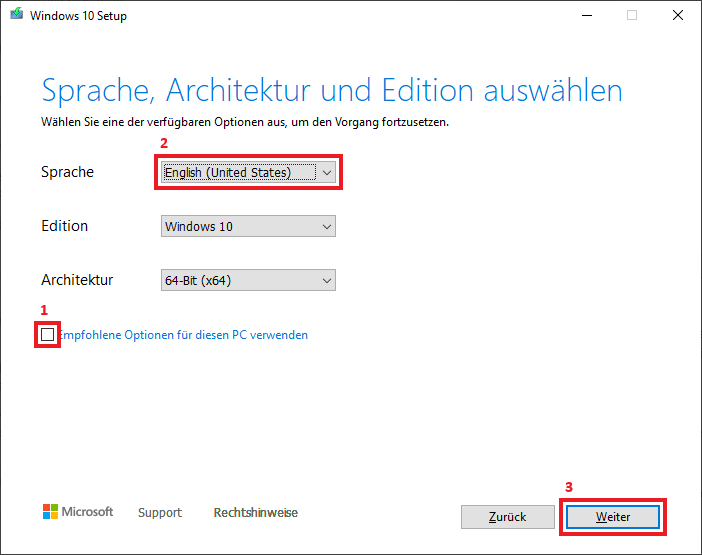The width and height of the screenshot is (702, 555).
Task: Click the 'Wählen Sie eine der verfügbaren Optionen' text
Action: pyautogui.click(x=245, y=122)
